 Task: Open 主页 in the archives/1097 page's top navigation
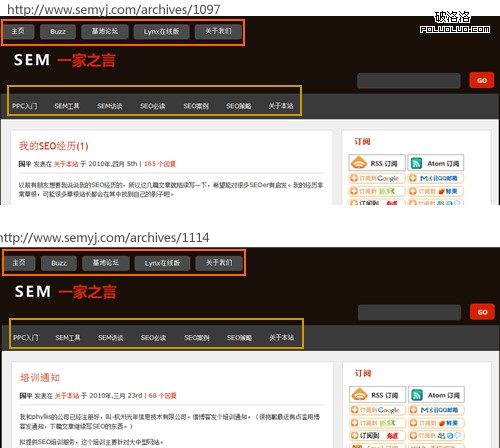coord(19,31)
